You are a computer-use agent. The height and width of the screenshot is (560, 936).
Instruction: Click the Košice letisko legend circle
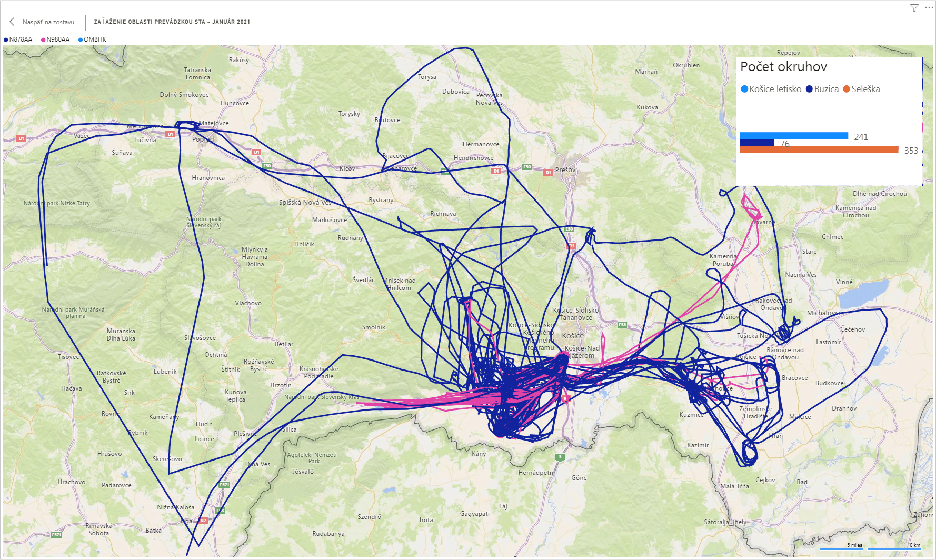tap(744, 89)
